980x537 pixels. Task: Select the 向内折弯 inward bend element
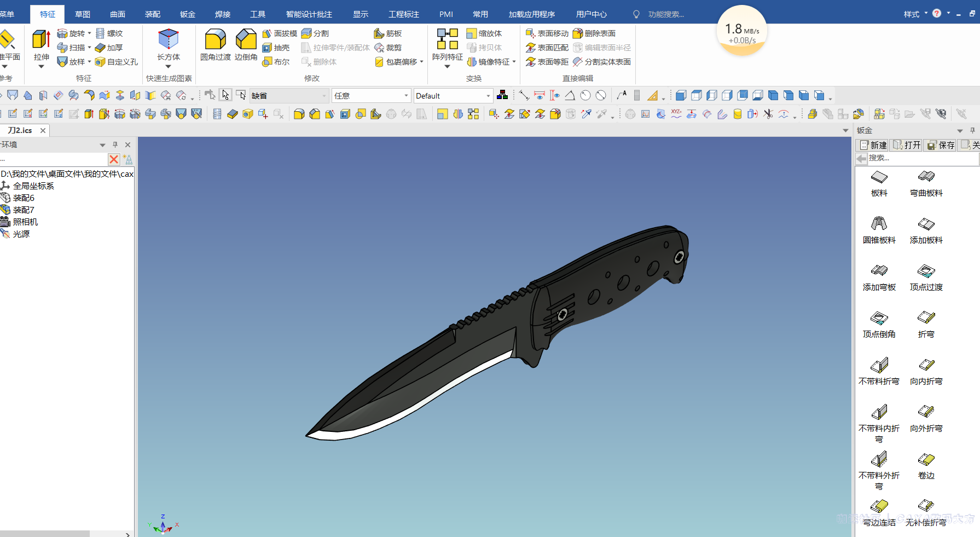pos(926,372)
